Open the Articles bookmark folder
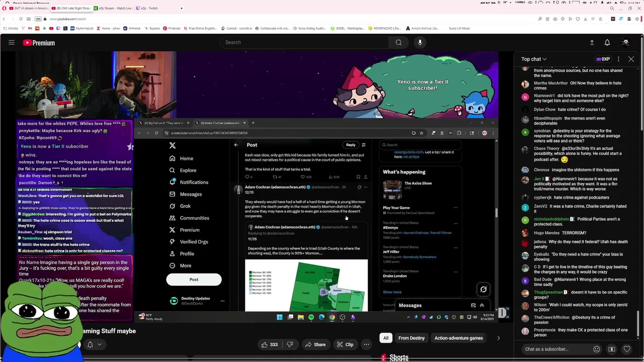 [x=11, y=28]
